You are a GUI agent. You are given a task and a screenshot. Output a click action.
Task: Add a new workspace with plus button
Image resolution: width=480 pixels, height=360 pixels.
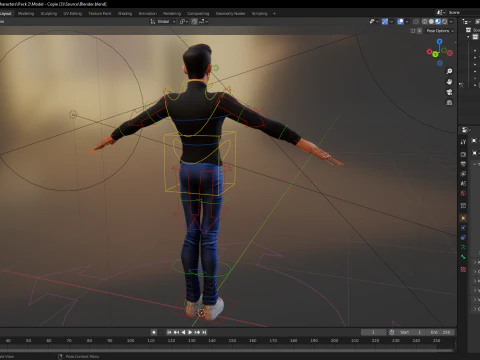274,13
